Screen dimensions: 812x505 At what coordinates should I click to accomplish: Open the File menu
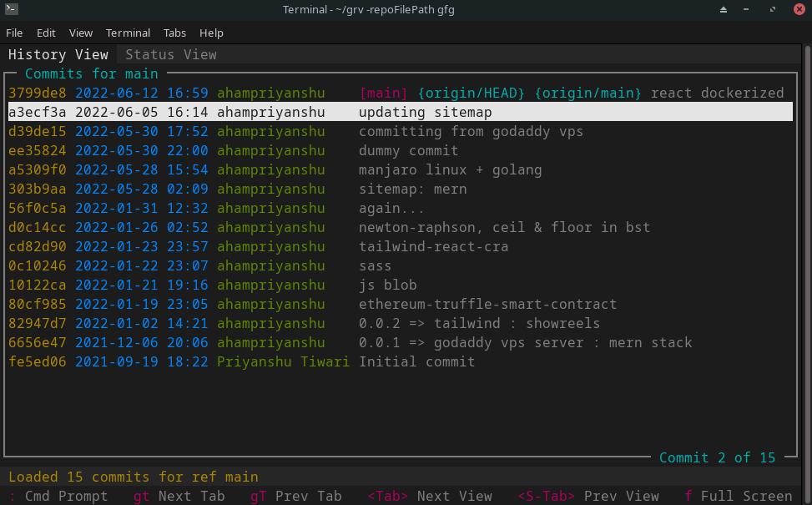(14, 33)
